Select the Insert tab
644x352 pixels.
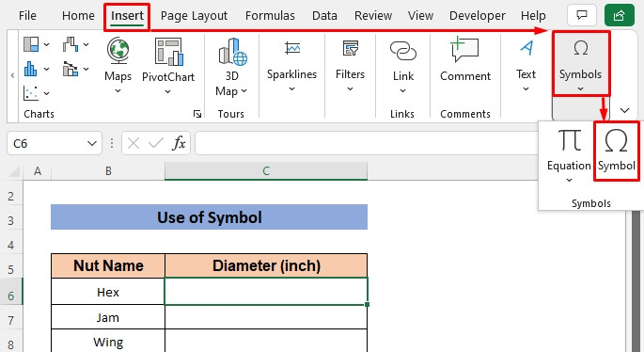coord(127,16)
